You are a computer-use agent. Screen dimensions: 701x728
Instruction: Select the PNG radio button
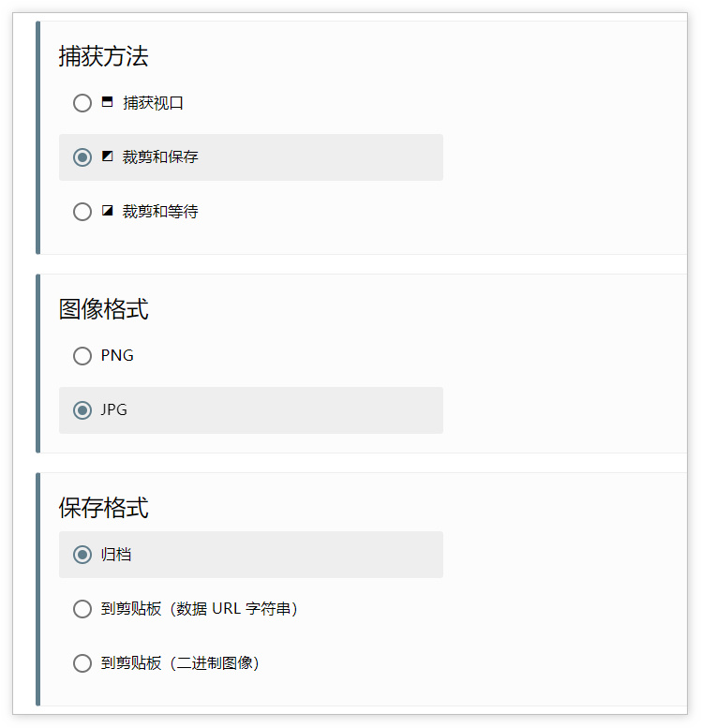tap(82, 356)
